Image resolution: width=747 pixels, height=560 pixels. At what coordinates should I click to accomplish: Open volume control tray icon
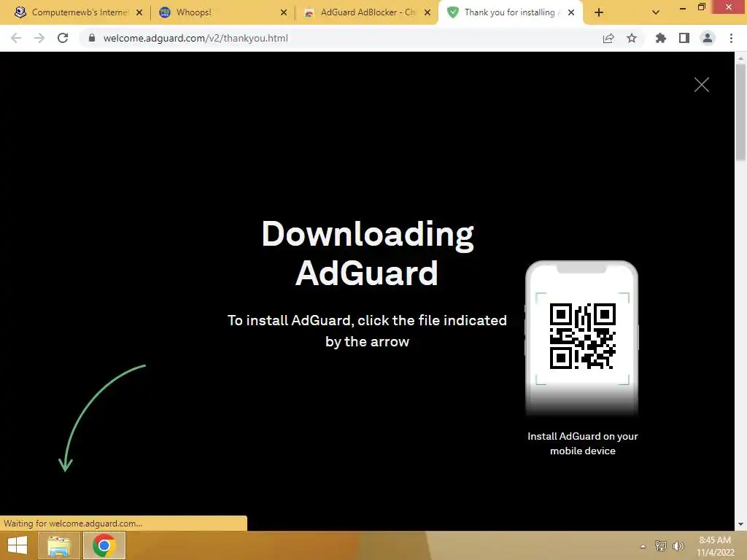(x=678, y=545)
